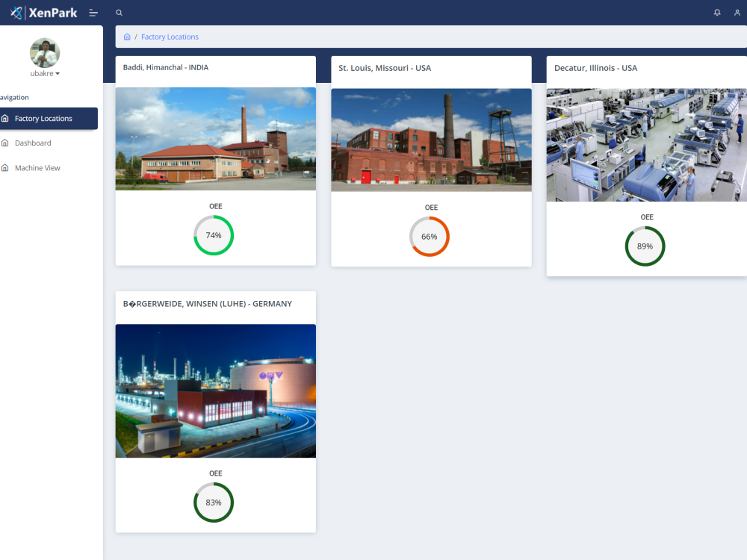Click the XenPark brand name
This screenshot has width=747, height=560.
pos(53,13)
